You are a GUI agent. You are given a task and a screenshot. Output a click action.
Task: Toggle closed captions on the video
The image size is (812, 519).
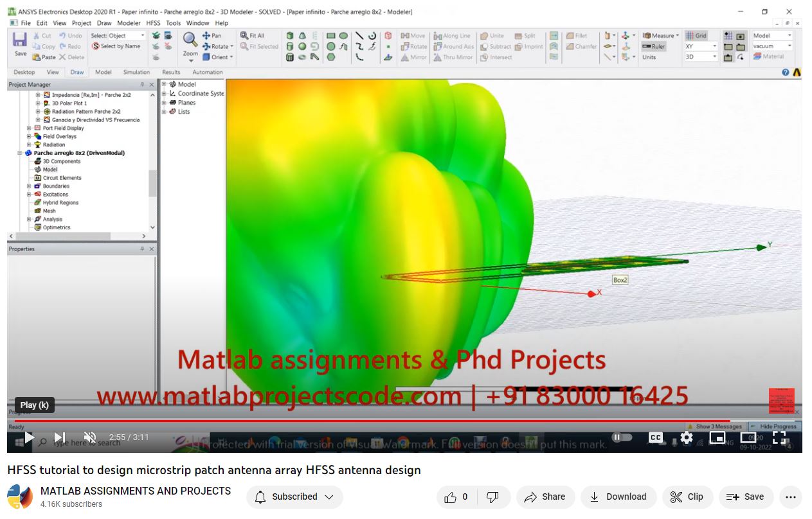tap(655, 437)
